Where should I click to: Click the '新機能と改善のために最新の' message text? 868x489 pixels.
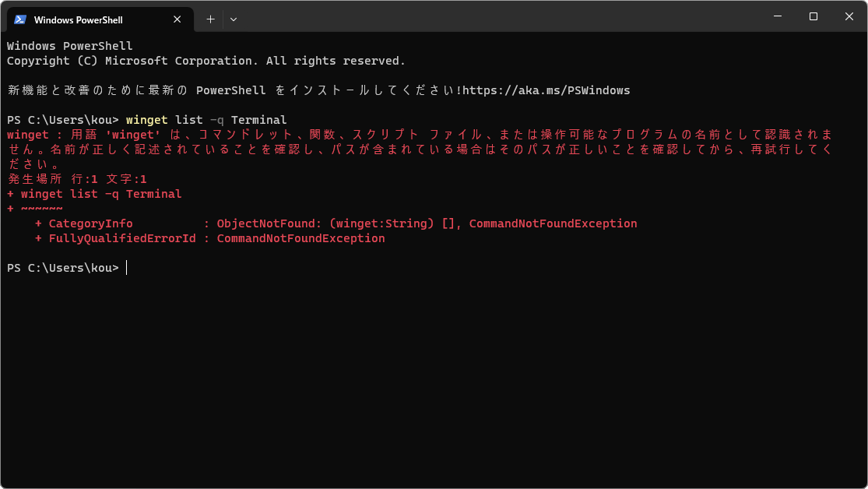(x=98, y=90)
